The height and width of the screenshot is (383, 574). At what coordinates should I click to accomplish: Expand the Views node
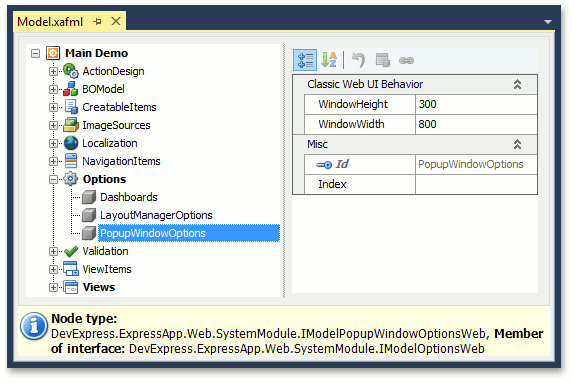pyautogui.click(x=53, y=287)
